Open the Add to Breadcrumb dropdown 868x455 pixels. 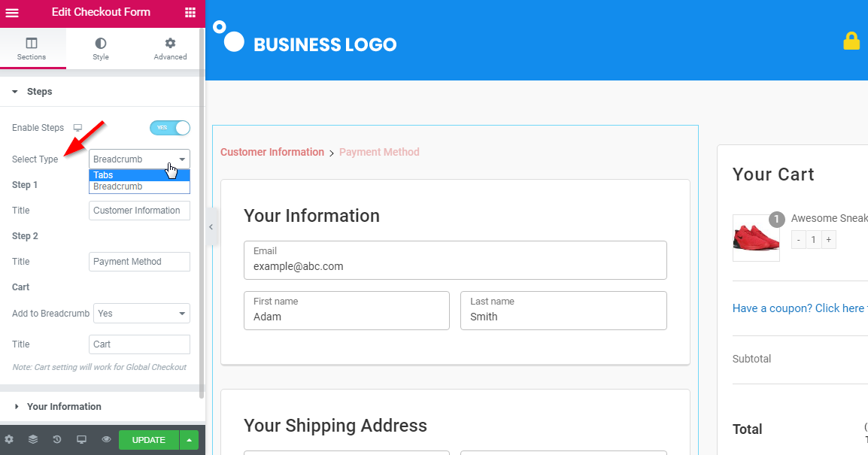[x=141, y=314]
